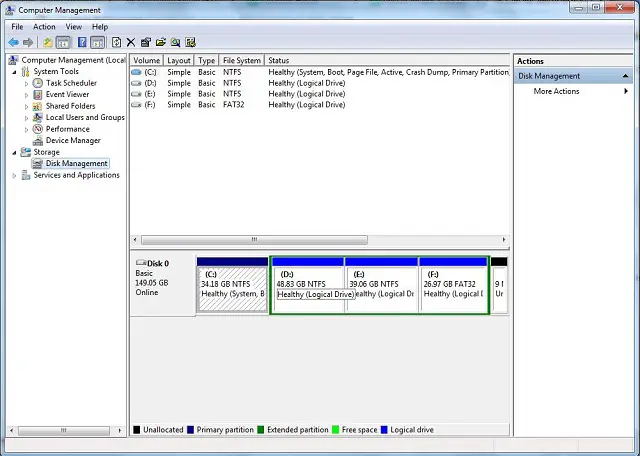Expand Local Users and Groups node arrow
Screen dimensions: 640x456
[27, 118]
